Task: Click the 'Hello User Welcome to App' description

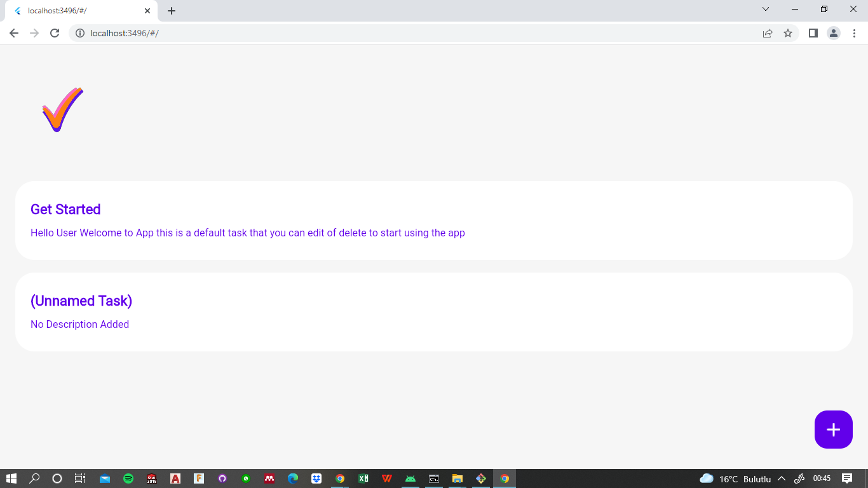Action: coord(248,233)
